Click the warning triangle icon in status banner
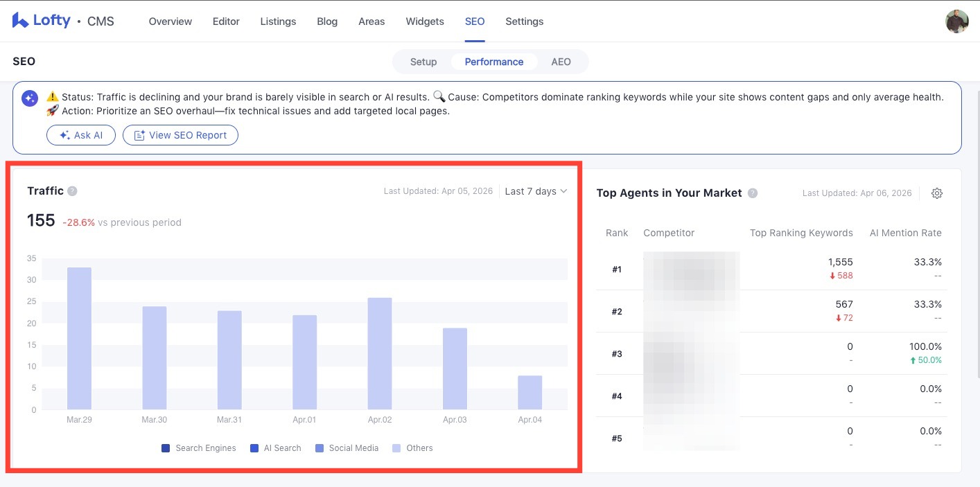 pos(53,97)
